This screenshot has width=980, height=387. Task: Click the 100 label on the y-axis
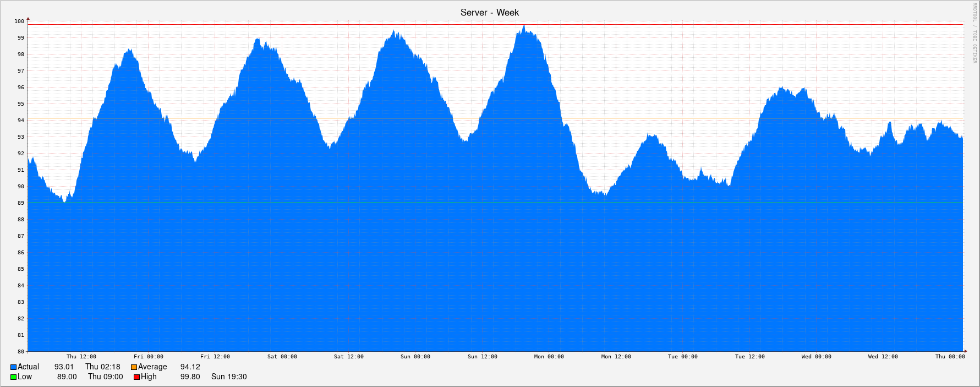tap(19, 21)
